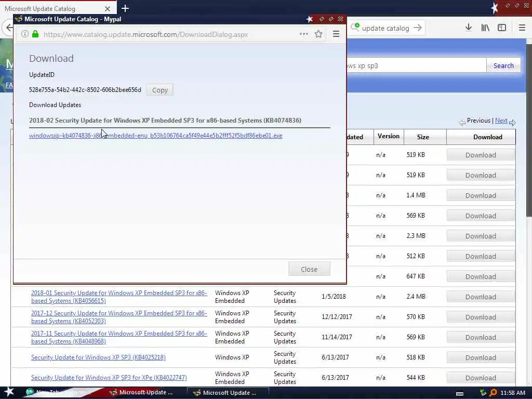View site information icon in popup address bar
The width and height of the screenshot is (532, 399).
pyautogui.click(x=25, y=34)
